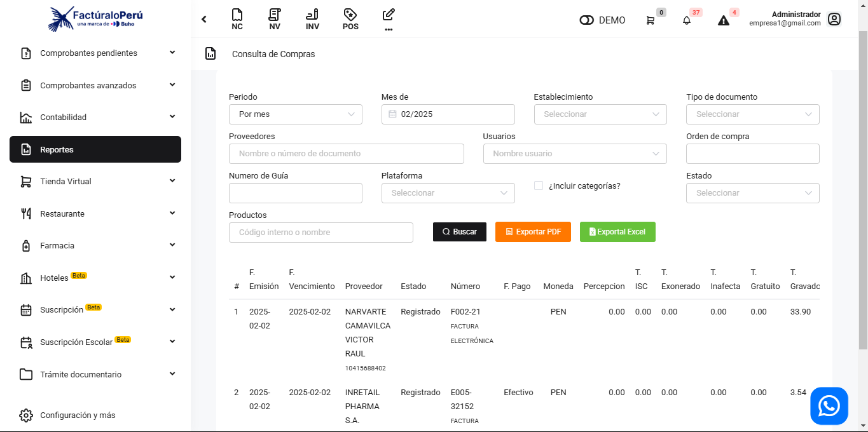Open the Periodo dropdown
868x432 pixels.
(x=296, y=114)
